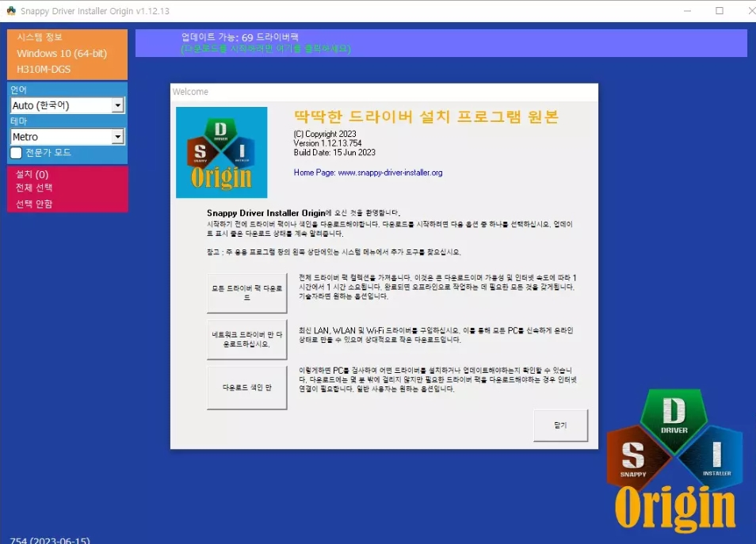Image resolution: width=756 pixels, height=544 pixels.
Task: Enable the 전문가 모드 checkbox
Action: coord(17,153)
